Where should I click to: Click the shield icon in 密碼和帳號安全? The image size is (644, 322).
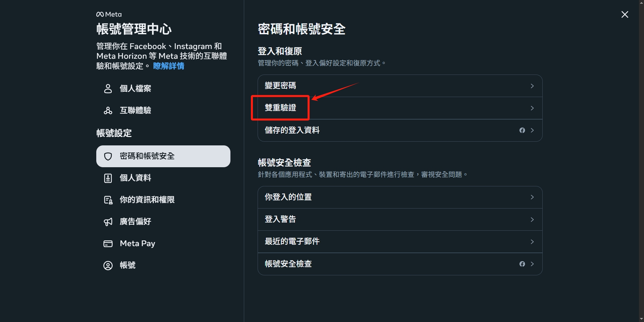tap(108, 156)
